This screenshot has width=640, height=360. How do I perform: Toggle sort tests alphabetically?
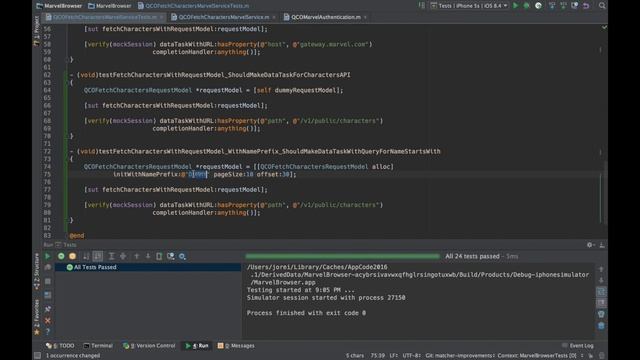86,256
